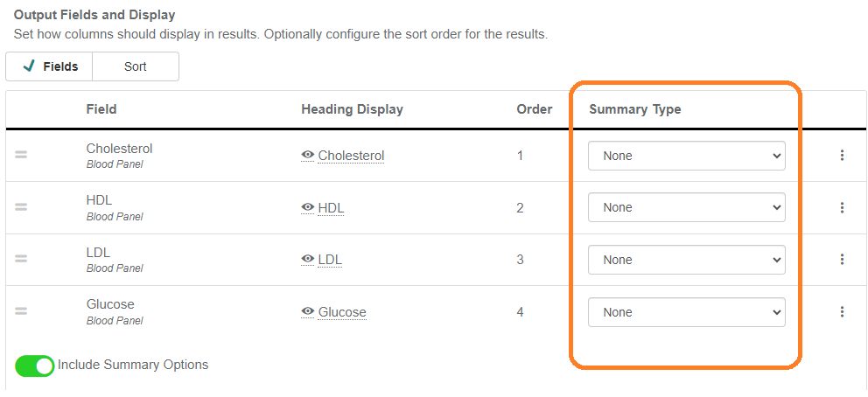The height and width of the screenshot is (397, 868).
Task: Open the Glucose row three-dot menu
Action: point(842,312)
